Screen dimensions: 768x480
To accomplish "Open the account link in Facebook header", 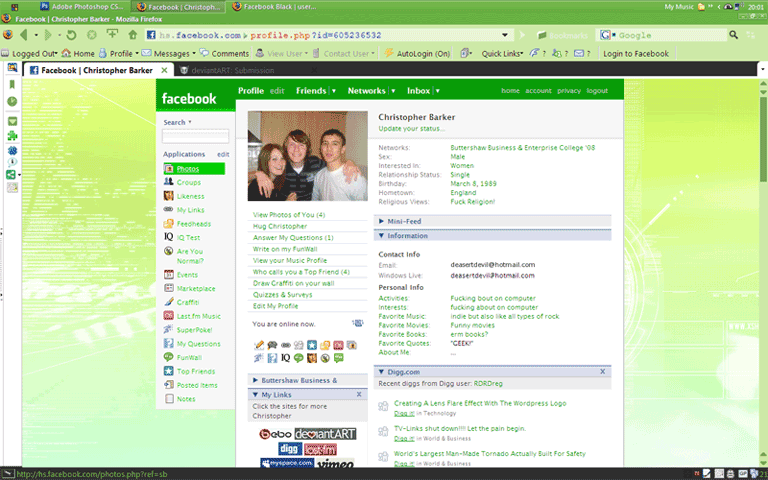I will coord(538,91).
